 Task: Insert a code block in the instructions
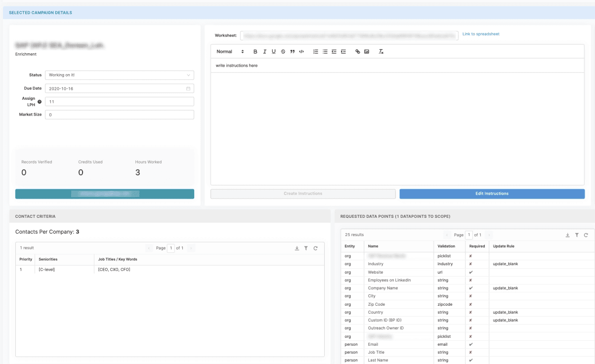301,51
